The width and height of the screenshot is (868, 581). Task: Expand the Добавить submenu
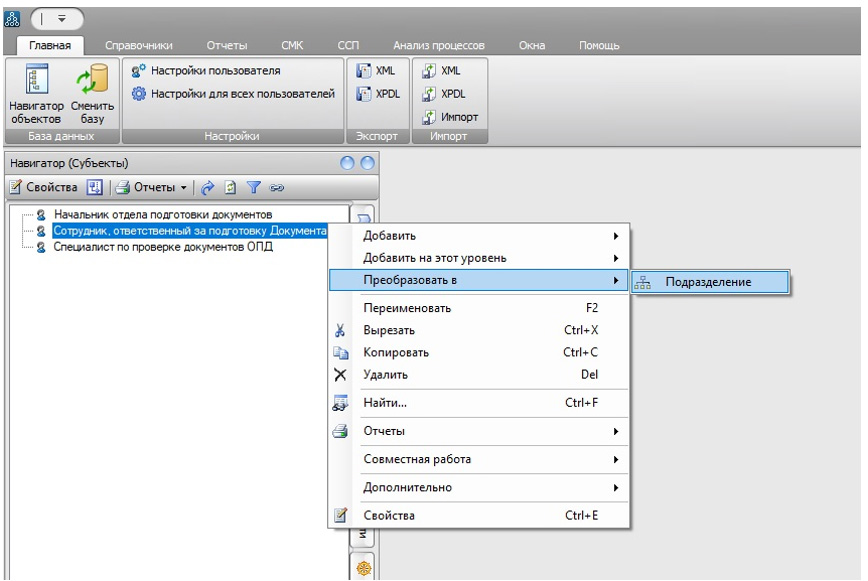[488, 236]
